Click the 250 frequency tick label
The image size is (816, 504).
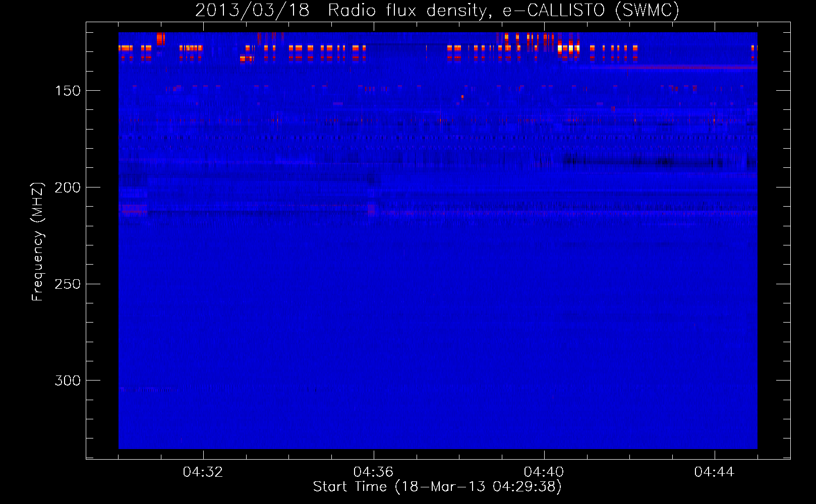[68, 284]
